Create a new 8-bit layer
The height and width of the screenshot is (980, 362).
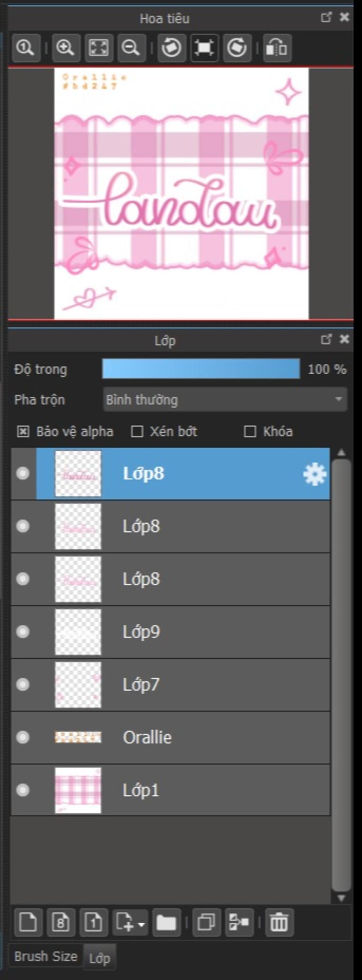point(61,923)
